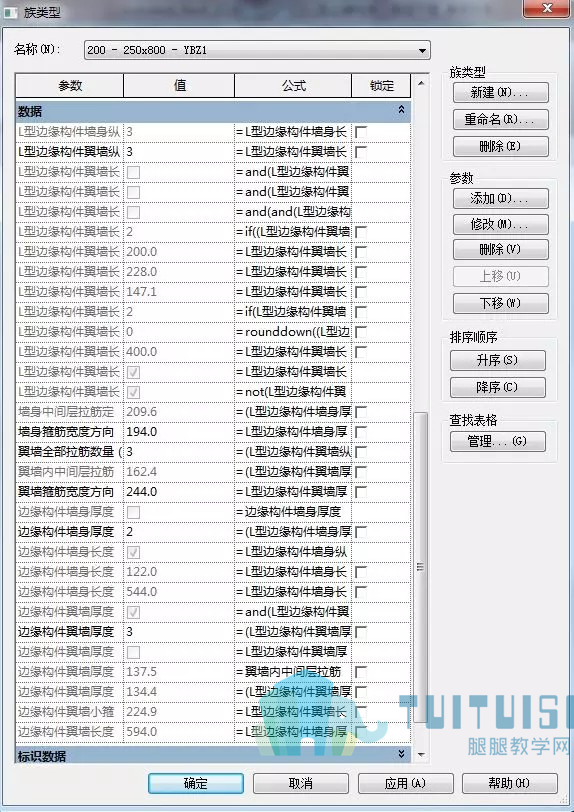Close the 族类型 dialog window
574x812 pixels.
click(547, 8)
